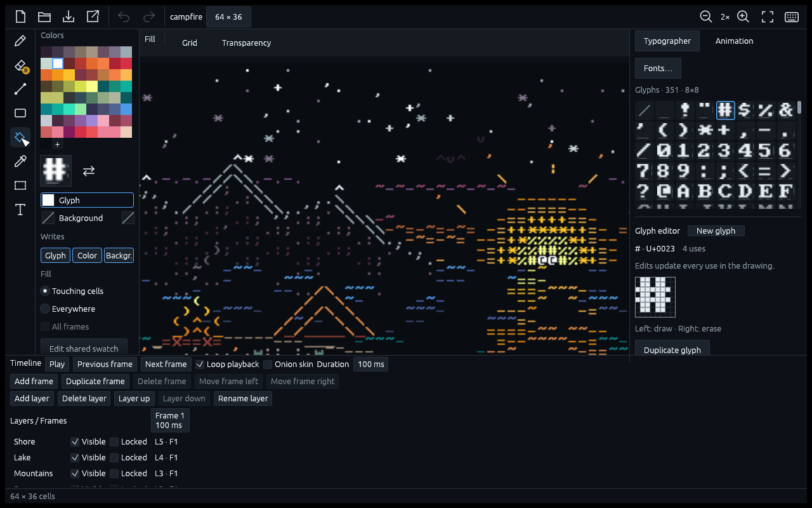The width and height of the screenshot is (812, 508).
Task: Select the Everywhere fill option
Action: point(68,309)
